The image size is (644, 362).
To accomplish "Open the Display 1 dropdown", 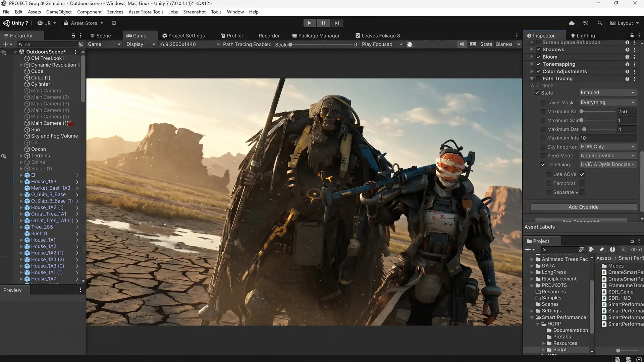I will click(x=141, y=44).
